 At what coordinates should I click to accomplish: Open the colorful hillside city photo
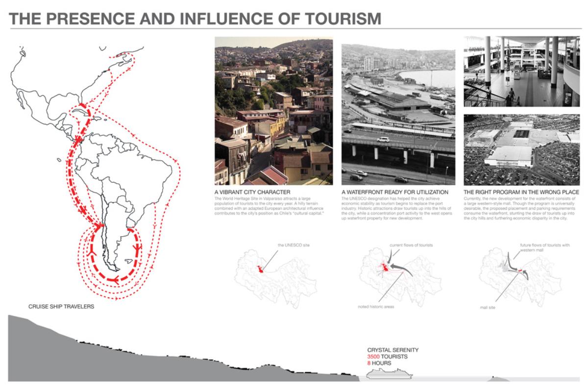click(273, 111)
